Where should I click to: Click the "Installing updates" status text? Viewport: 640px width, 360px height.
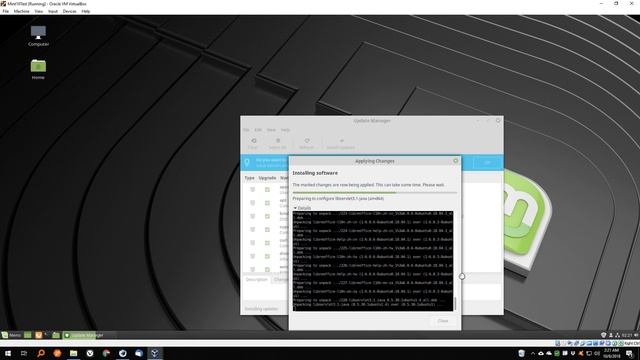click(262, 309)
